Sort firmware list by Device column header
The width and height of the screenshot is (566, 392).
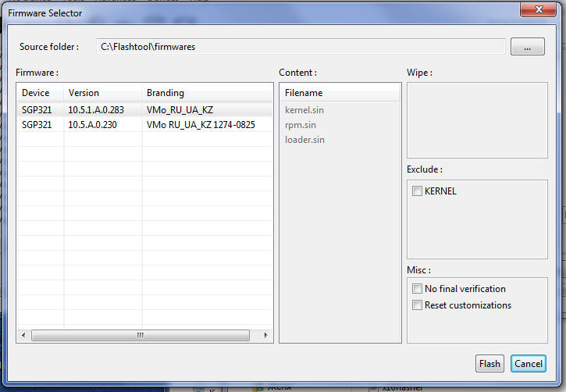[39, 93]
